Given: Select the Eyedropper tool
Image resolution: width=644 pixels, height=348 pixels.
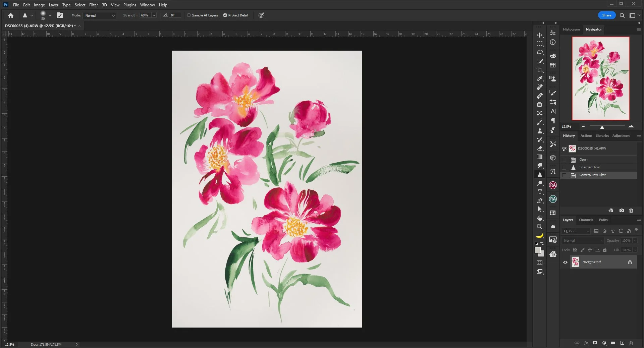Looking at the screenshot, I should coord(539,78).
